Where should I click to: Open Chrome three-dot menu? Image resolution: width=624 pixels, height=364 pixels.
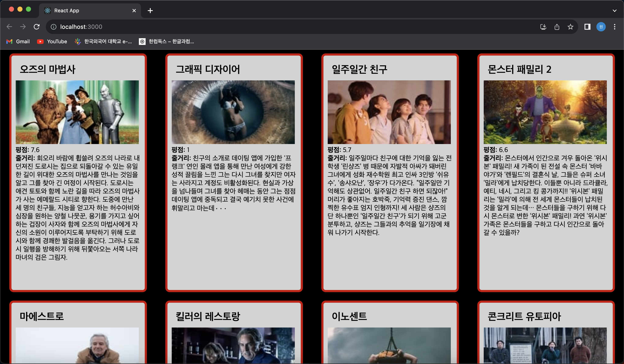coord(615,27)
